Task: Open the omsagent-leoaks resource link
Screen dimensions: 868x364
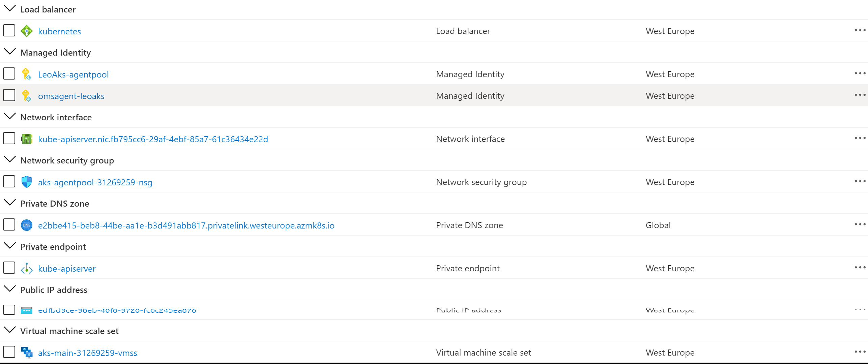Action: point(71,96)
